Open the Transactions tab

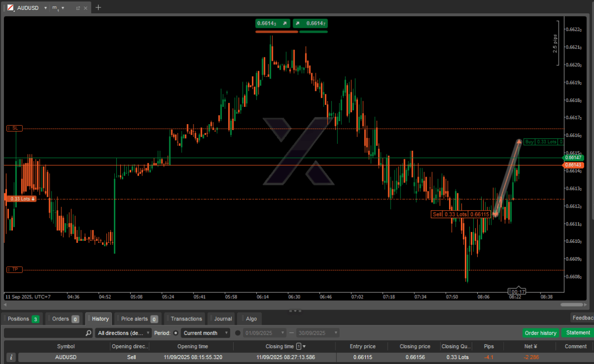click(x=186, y=318)
